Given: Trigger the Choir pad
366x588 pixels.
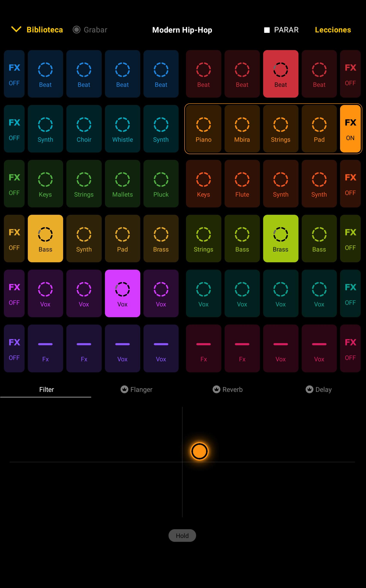Looking at the screenshot, I should (84, 129).
